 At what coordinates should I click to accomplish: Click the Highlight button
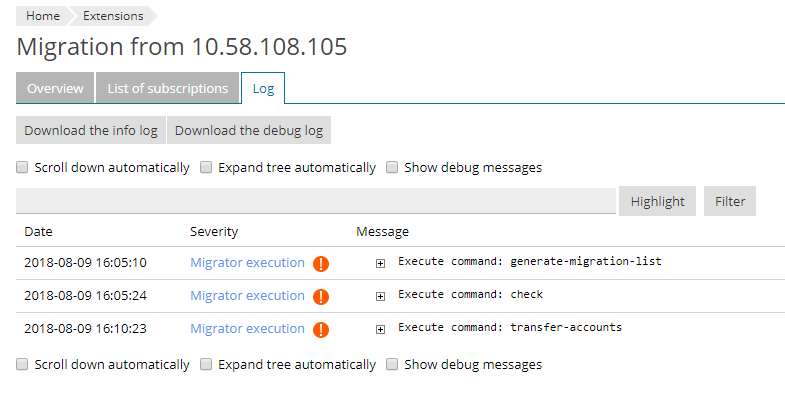[x=657, y=201]
